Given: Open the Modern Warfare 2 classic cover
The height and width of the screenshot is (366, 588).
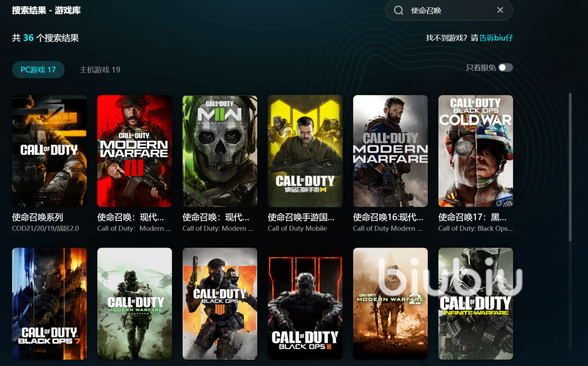Looking at the screenshot, I should point(390,304).
